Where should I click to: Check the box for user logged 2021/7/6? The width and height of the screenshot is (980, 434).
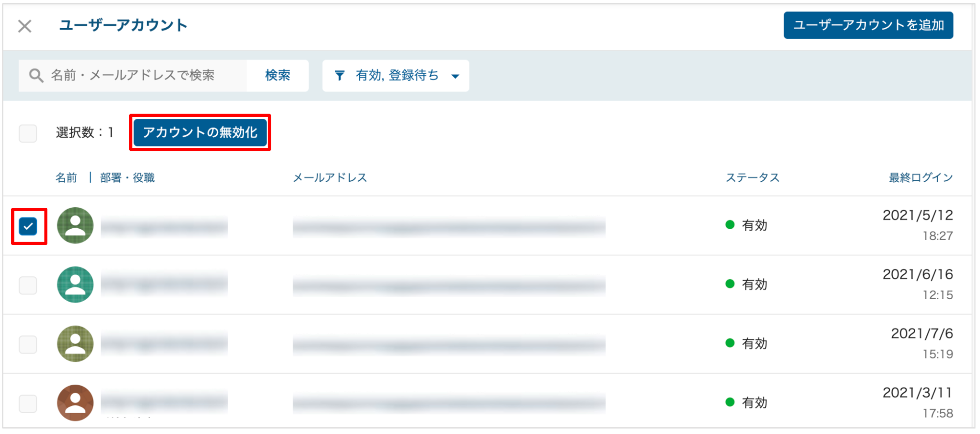pyautogui.click(x=28, y=345)
